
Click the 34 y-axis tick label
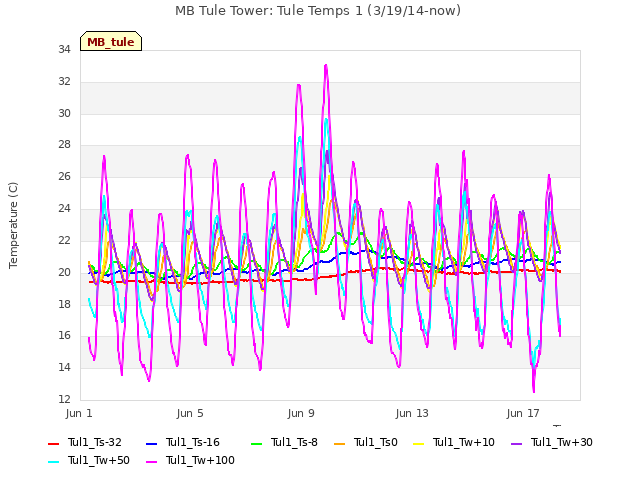pos(64,49)
